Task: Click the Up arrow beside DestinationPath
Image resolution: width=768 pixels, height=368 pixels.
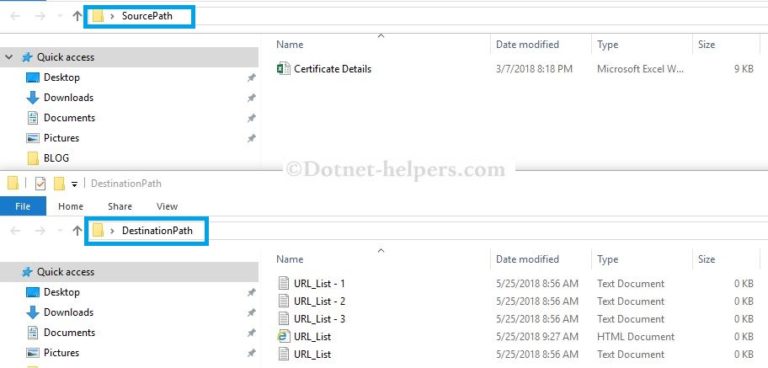Action: click(77, 230)
